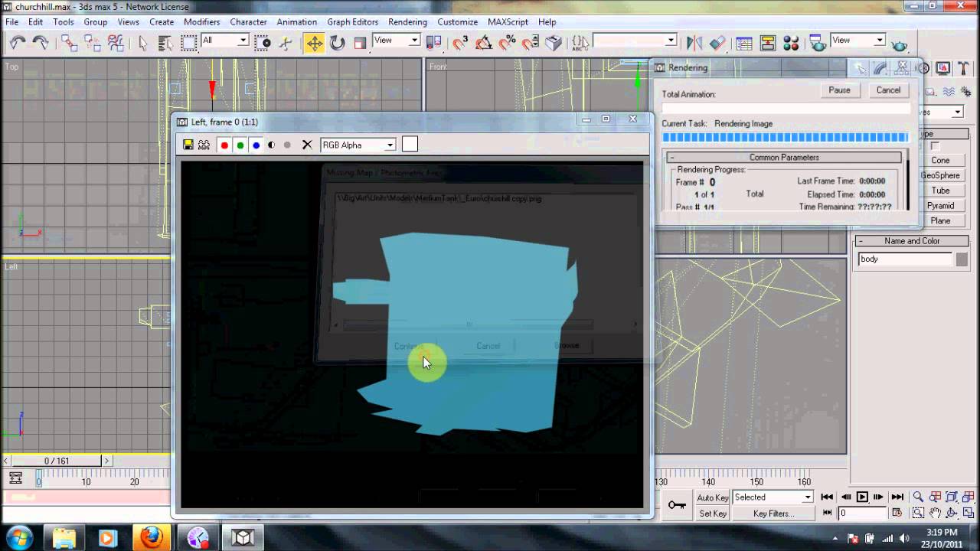Click the Quick Render teapot icon
The image size is (980, 551).
[x=899, y=44]
